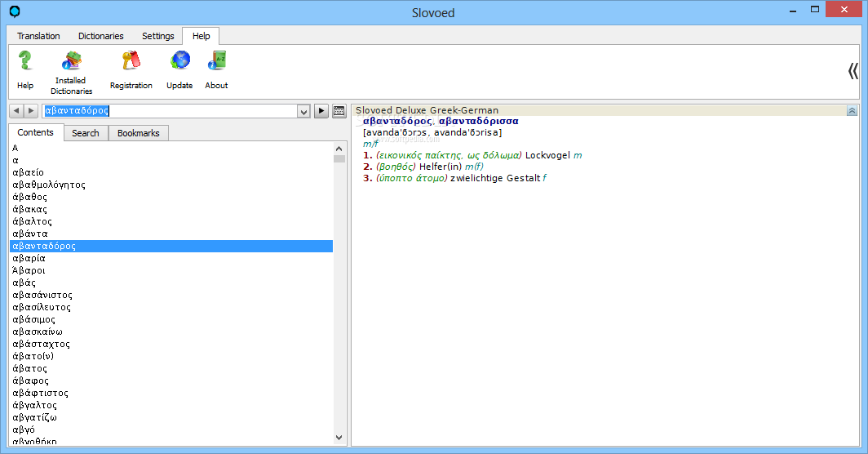Select the entry 'άβαλτος'
This screenshot has width=868, height=454.
(x=171, y=221)
